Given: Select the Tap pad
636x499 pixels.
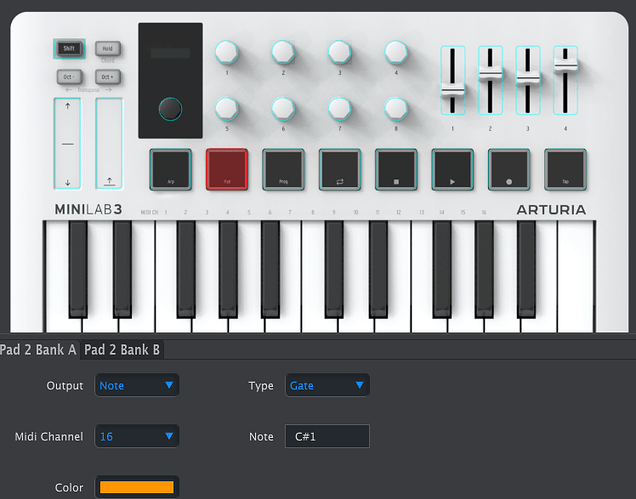Looking at the screenshot, I should pyautogui.click(x=565, y=170).
